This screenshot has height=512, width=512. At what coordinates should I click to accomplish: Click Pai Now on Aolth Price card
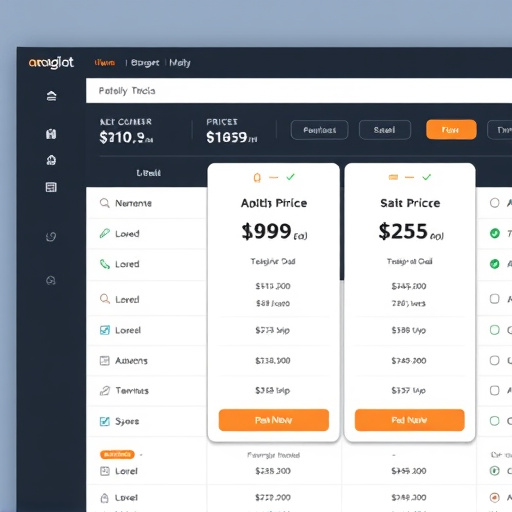tap(274, 420)
